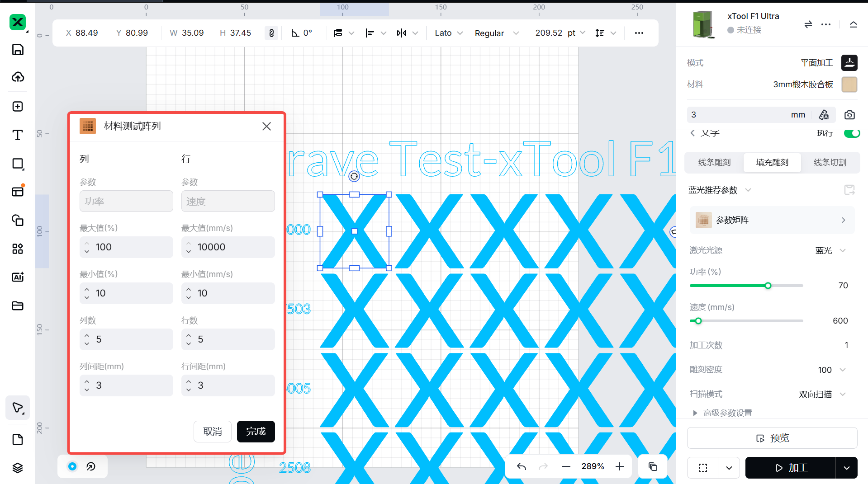This screenshot has height=484, width=868.
Task: Click the 最大值(mm/s) input field
Action: (x=233, y=247)
